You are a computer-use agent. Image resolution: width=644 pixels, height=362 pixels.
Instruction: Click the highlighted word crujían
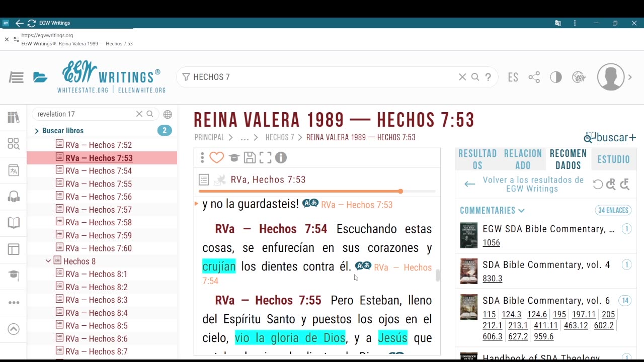pyautogui.click(x=219, y=266)
